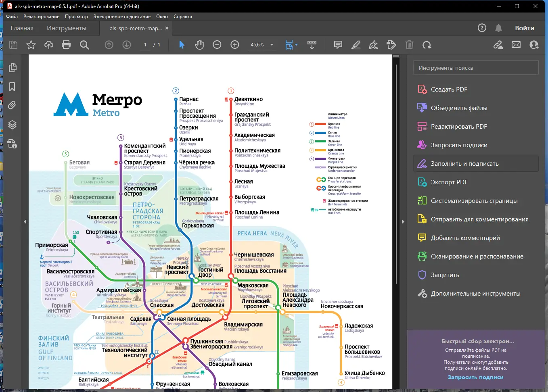
Task: Collapse the left navigation pane arrow
Action: point(25,221)
